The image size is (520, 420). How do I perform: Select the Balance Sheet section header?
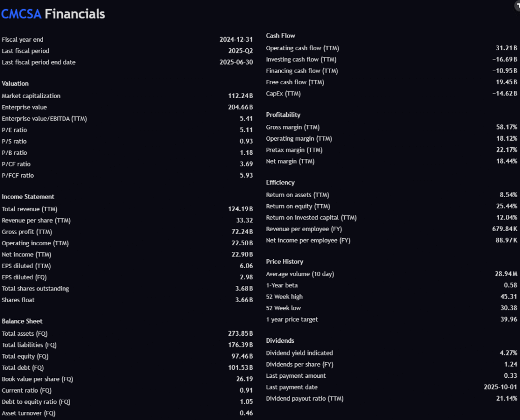pyautogui.click(x=22, y=321)
